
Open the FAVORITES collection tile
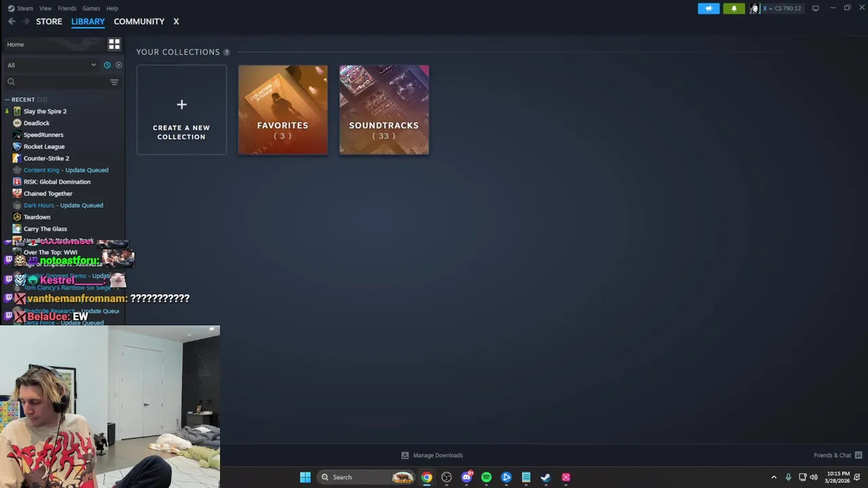283,110
